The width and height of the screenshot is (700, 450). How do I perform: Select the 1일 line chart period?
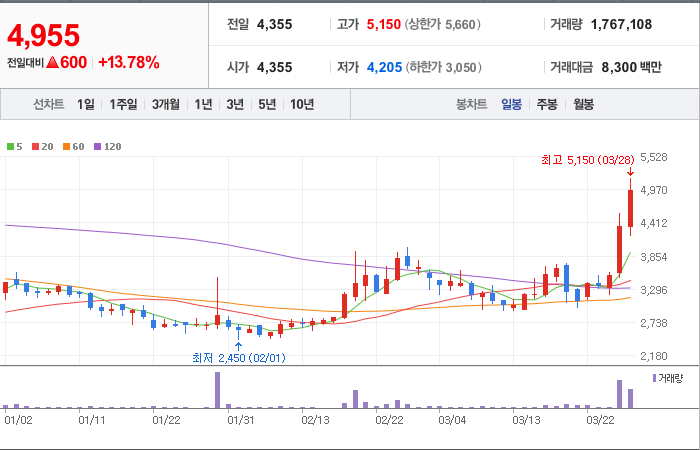point(86,104)
